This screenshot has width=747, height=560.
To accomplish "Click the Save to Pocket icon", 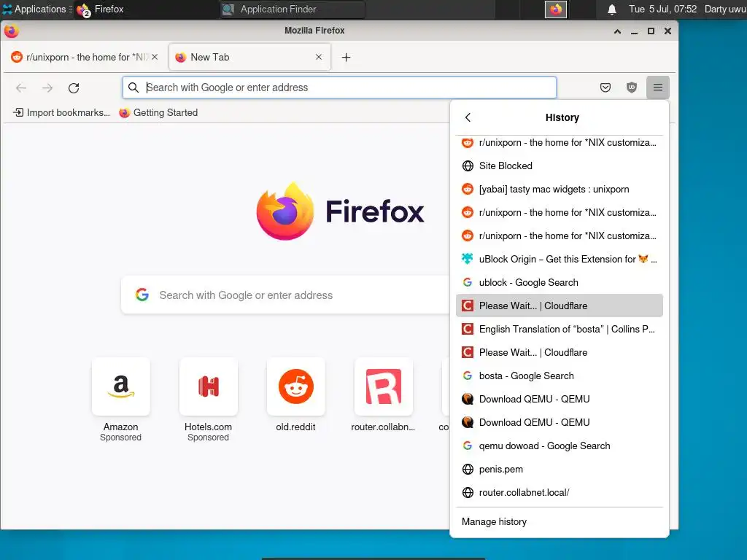I will pyautogui.click(x=605, y=87).
